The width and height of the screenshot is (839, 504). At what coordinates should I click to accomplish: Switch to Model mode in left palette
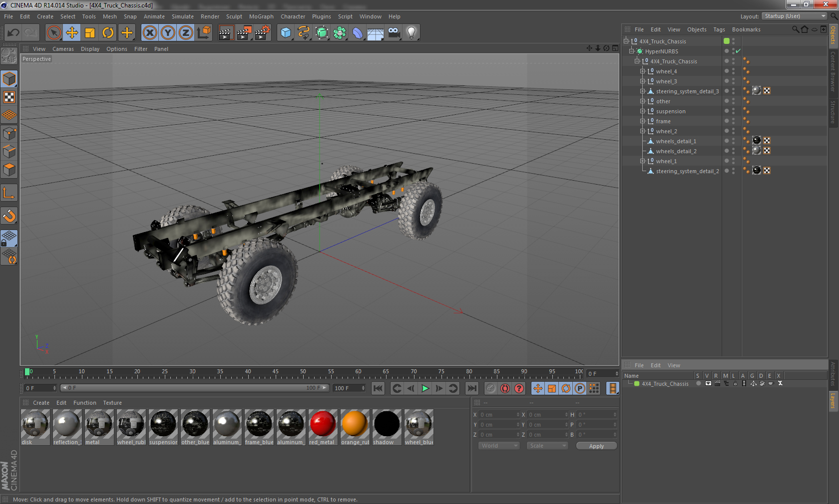[9, 79]
